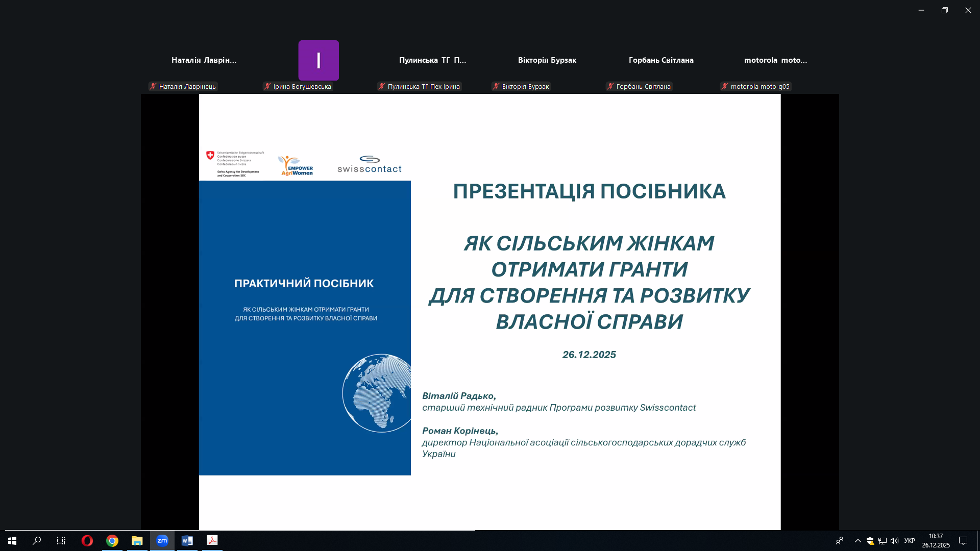Viewport: 980px width, 551px height.
Task: Click the Windows Start button
Action: coord(12,540)
